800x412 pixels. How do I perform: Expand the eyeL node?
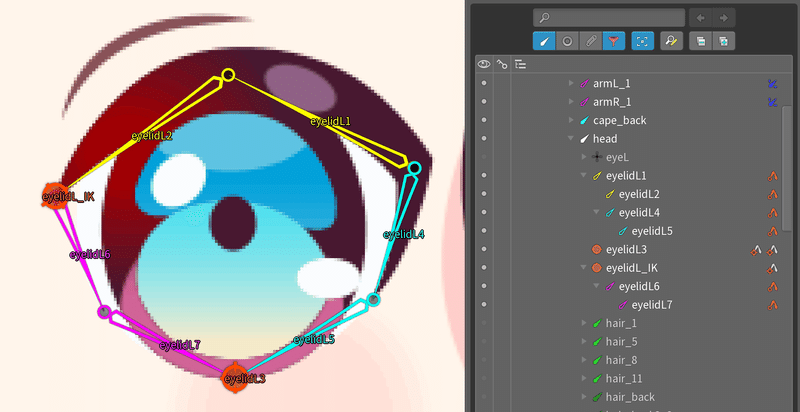pos(584,157)
